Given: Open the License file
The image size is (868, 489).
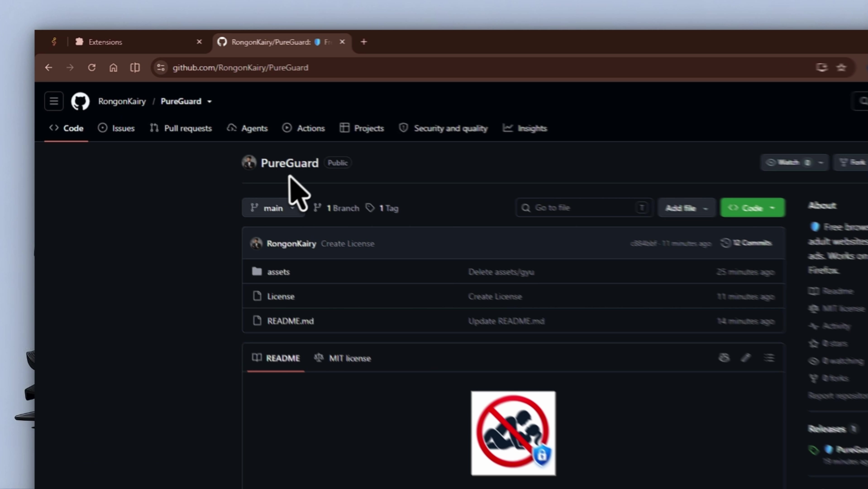Looking at the screenshot, I should click(x=281, y=296).
